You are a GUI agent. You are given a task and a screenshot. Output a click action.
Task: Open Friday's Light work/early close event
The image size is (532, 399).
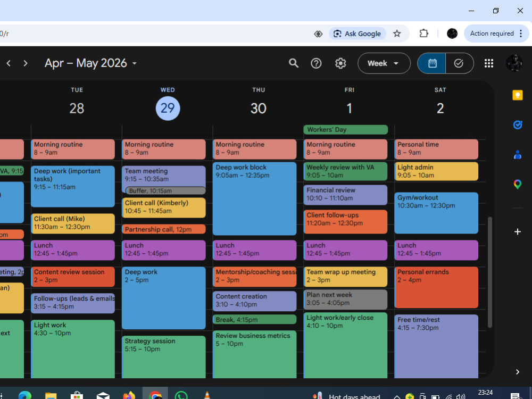tap(345, 345)
